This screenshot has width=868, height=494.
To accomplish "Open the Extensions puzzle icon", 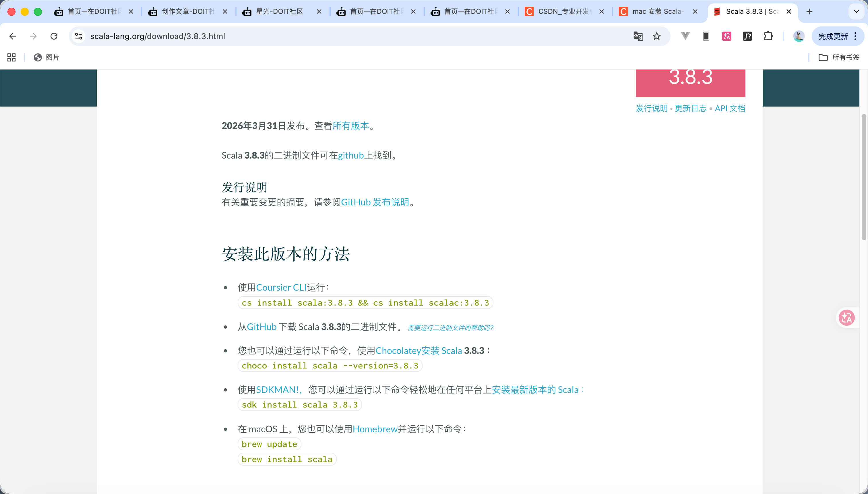I will pyautogui.click(x=768, y=36).
